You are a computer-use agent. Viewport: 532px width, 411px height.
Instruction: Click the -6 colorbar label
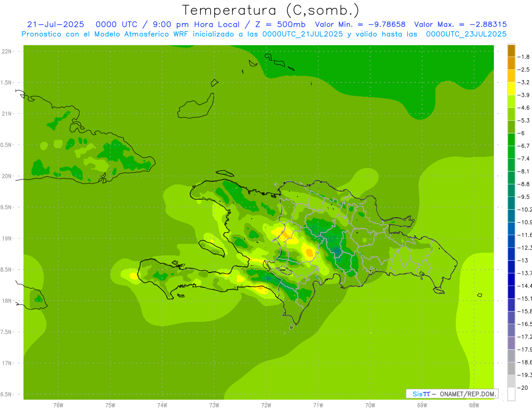click(x=521, y=133)
